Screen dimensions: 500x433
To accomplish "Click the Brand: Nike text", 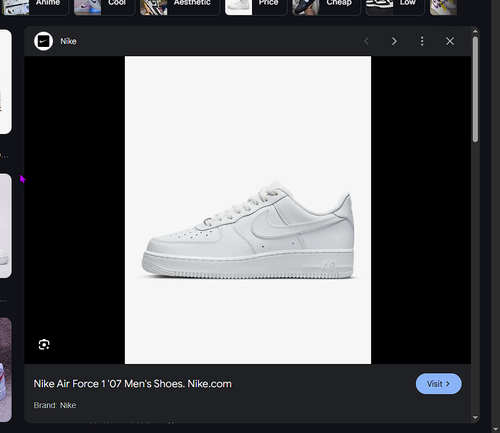I will point(55,405).
